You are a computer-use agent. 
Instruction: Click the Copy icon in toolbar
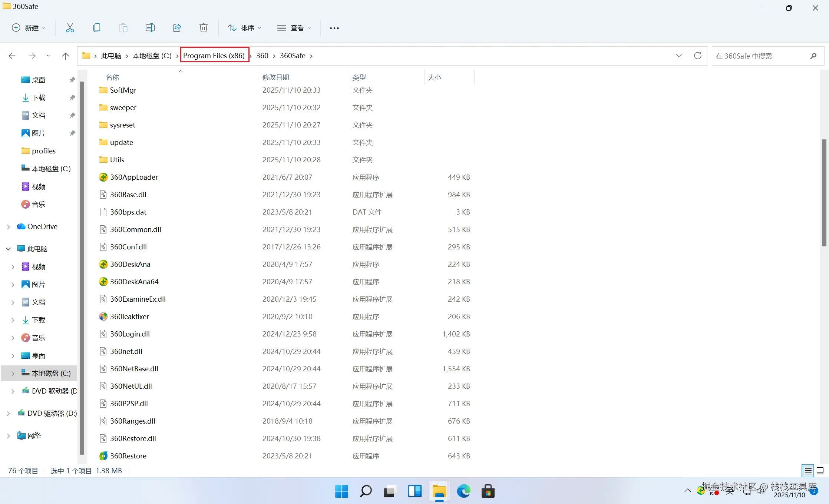pos(97,28)
